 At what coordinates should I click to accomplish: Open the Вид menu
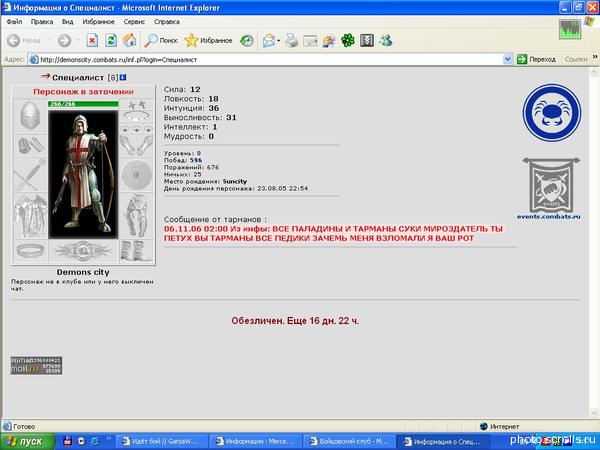tap(68, 22)
